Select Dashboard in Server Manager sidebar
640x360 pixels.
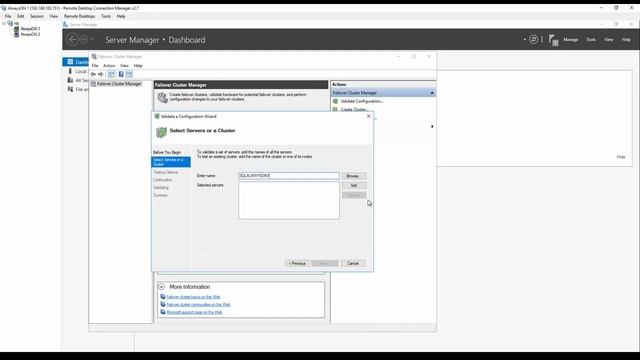pyautogui.click(x=76, y=62)
